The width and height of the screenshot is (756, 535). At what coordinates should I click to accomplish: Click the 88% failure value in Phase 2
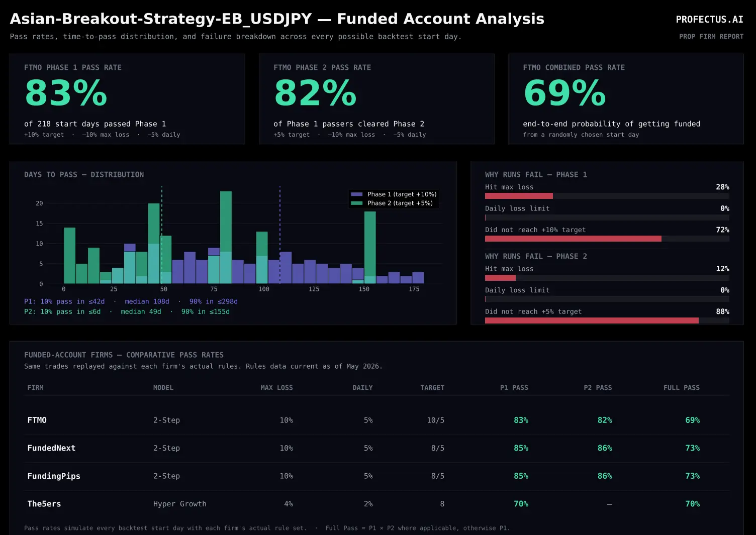[x=722, y=311]
